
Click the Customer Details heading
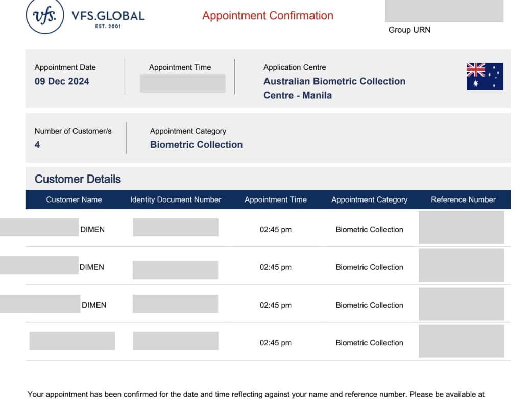pos(78,179)
